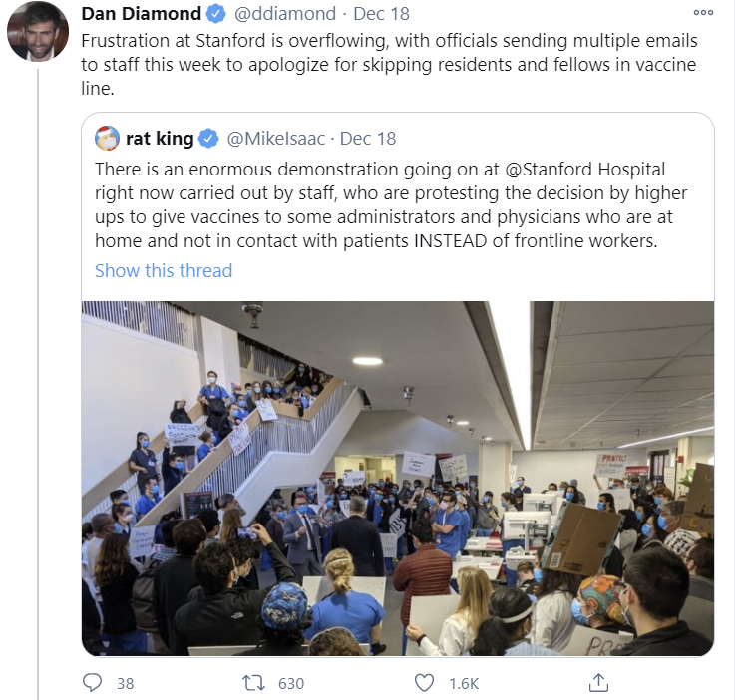This screenshot has height=700, width=735.
Task: Click Dan Diamond's verified badge
Action: tap(216, 14)
